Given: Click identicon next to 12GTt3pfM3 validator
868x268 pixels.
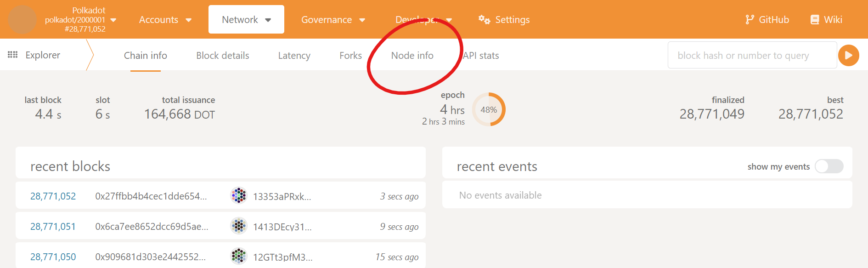Looking at the screenshot, I should pyautogui.click(x=238, y=256).
